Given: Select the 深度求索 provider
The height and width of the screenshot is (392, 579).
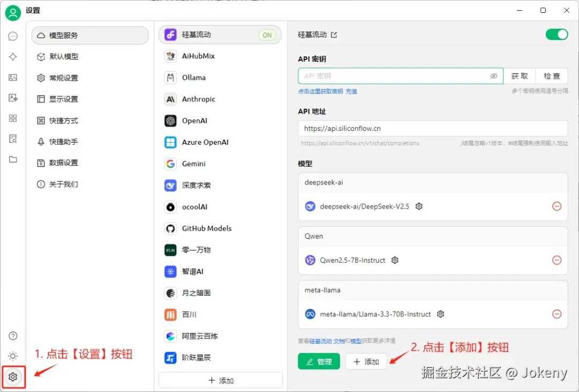Looking at the screenshot, I should (x=220, y=185).
